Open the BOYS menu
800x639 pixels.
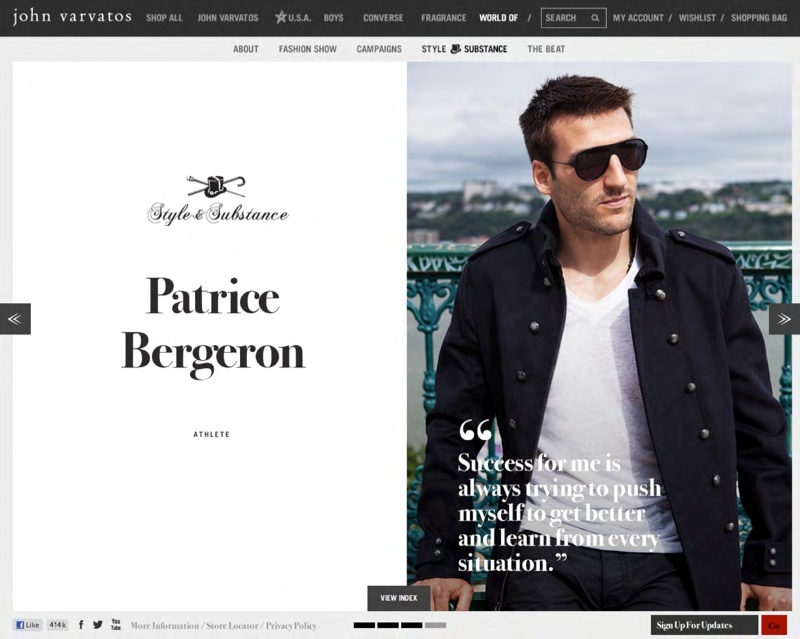click(333, 18)
